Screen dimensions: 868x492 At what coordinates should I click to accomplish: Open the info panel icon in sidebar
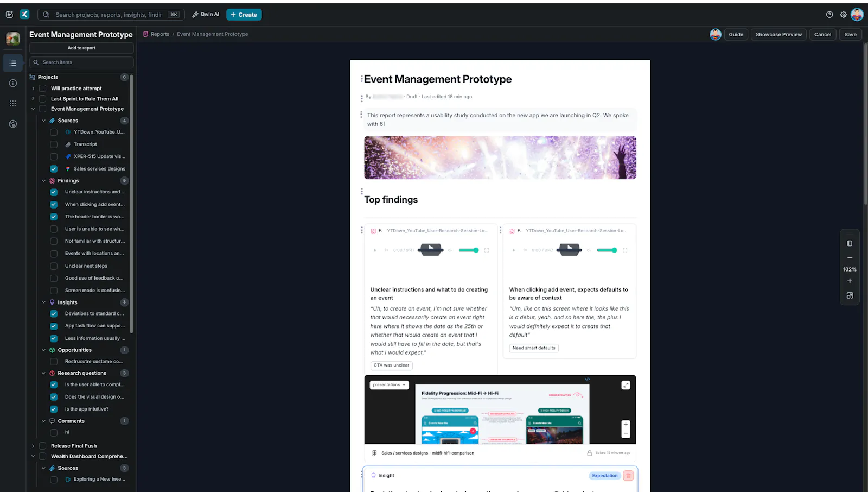tap(13, 83)
